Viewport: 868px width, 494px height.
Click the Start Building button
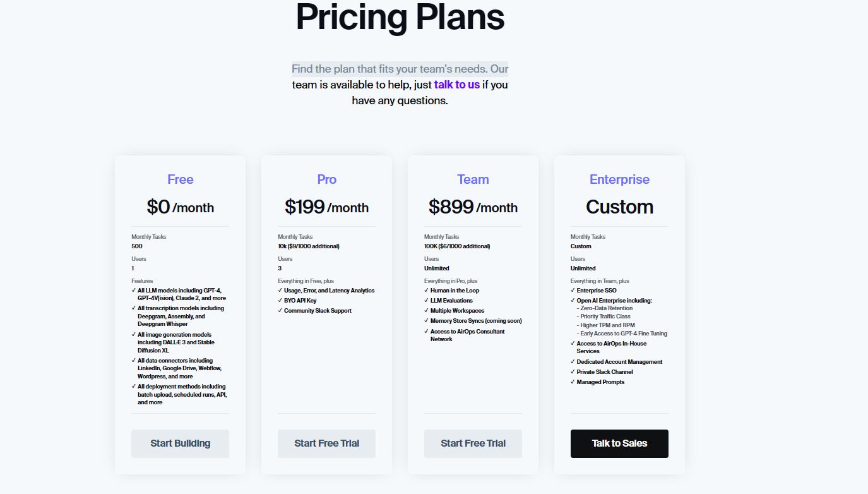[x=180, y=443]
